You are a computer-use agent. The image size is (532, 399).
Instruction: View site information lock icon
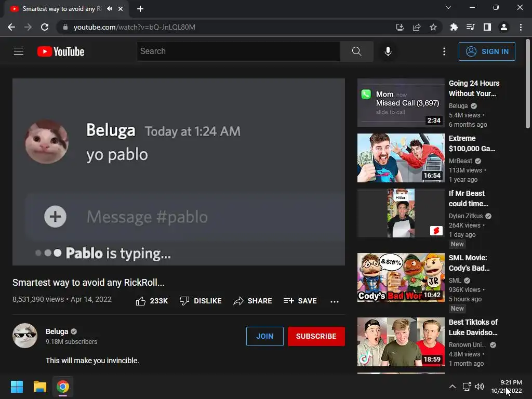[x=65, y=27]
